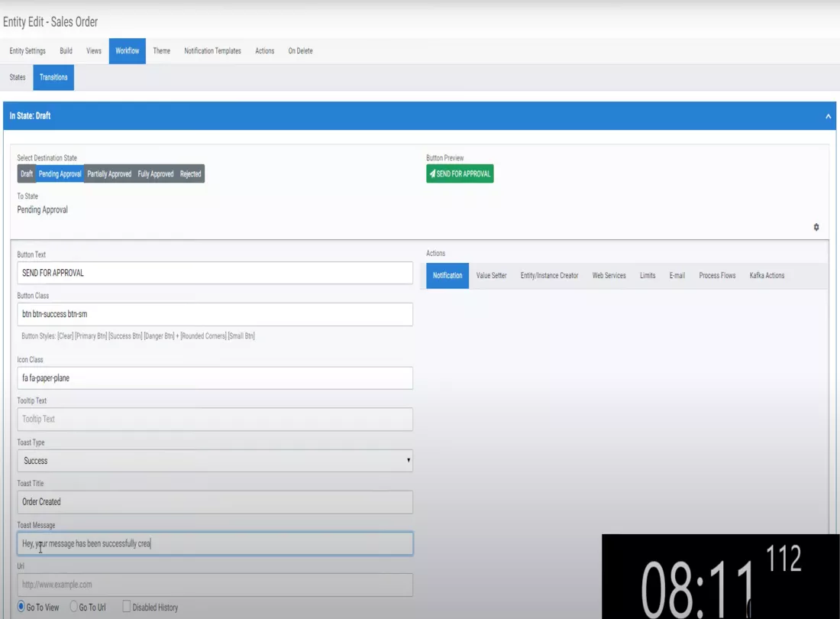Screen dimensions: 840x619
Task: Open the Limits action tab
Action: pos(648,275)
